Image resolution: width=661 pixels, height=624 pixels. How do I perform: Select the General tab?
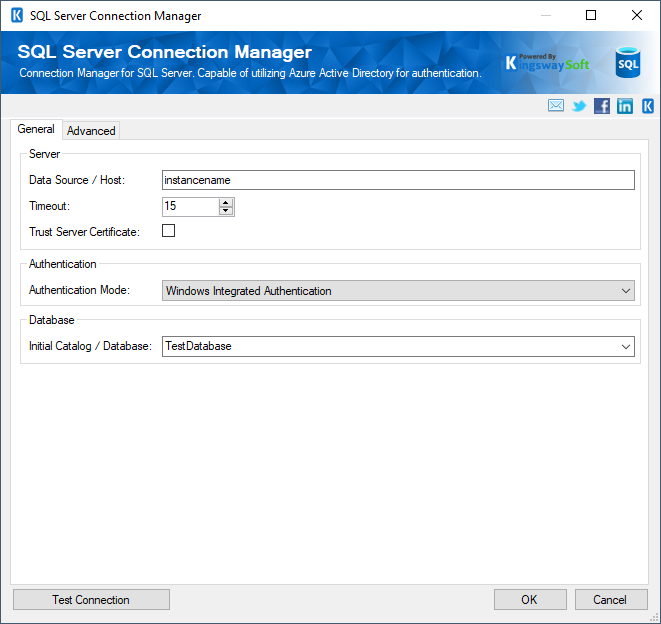pyautogui.click(x=36, y=130)
